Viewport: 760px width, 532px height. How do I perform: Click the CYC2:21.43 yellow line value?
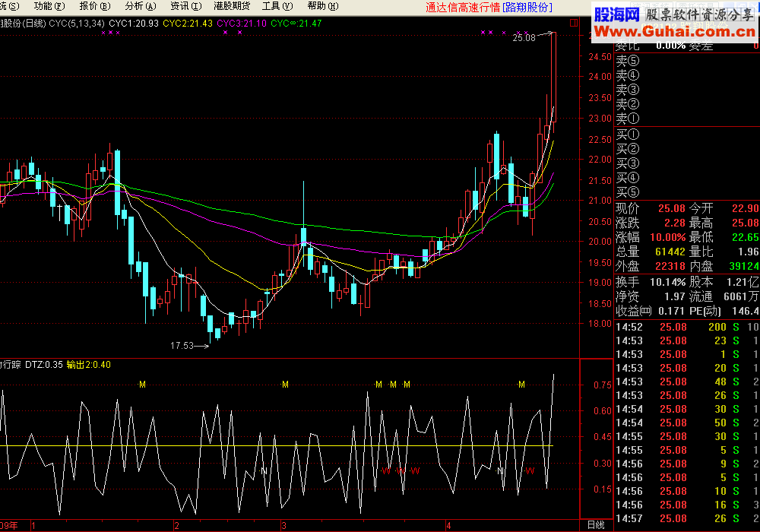(188, 24)
